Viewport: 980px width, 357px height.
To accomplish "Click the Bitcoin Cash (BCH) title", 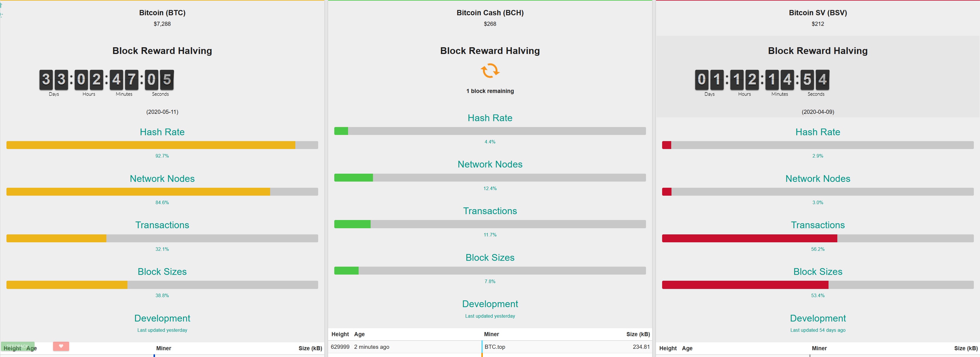I will (x=490, y=13).
